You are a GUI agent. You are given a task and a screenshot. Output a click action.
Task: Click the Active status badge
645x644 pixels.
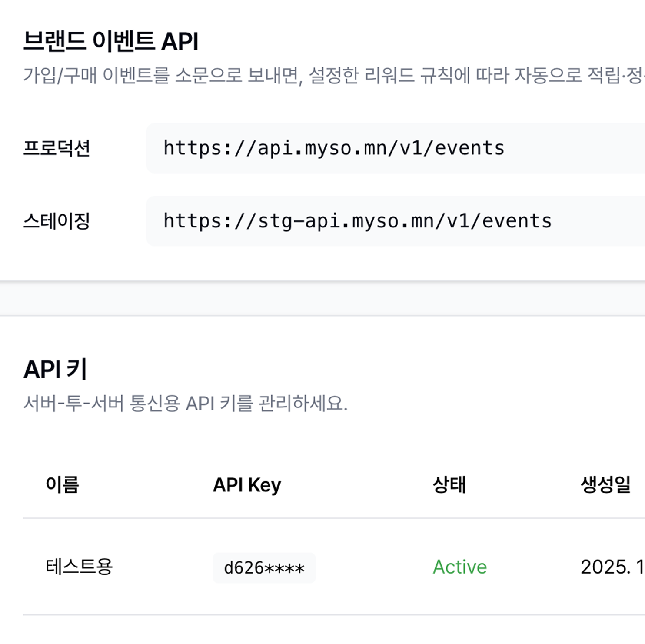point(459,567)
